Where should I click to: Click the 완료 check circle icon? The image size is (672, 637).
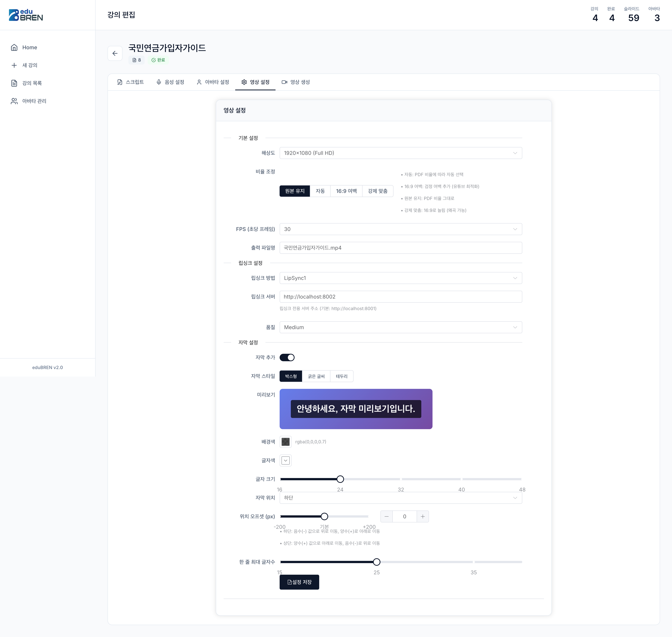(x=154, y=60)
